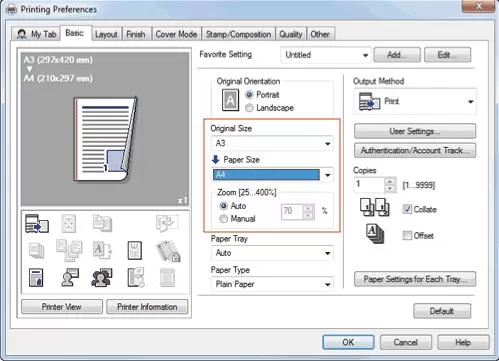Click the greyed letter-A page with small sheet icon

[102, 250]
